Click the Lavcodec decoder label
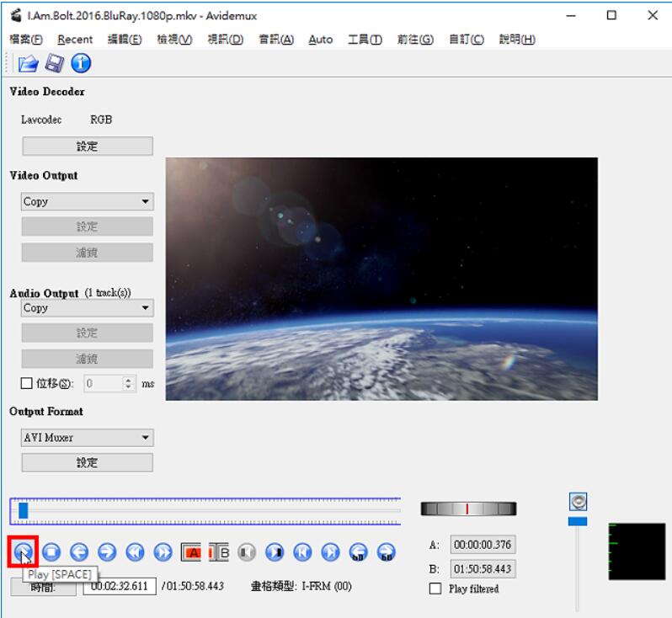Viewport: 672px width, 618px height. click(x=41, y=120)
